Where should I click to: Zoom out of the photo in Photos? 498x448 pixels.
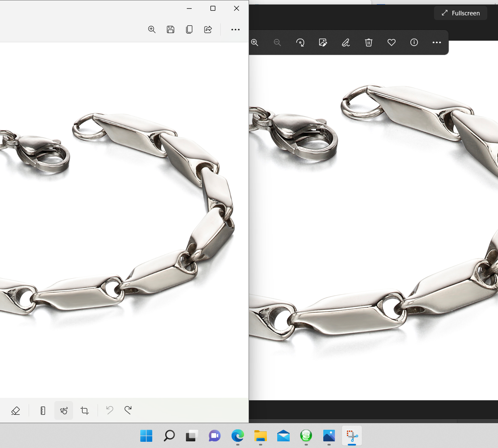(x=277, y=42)
